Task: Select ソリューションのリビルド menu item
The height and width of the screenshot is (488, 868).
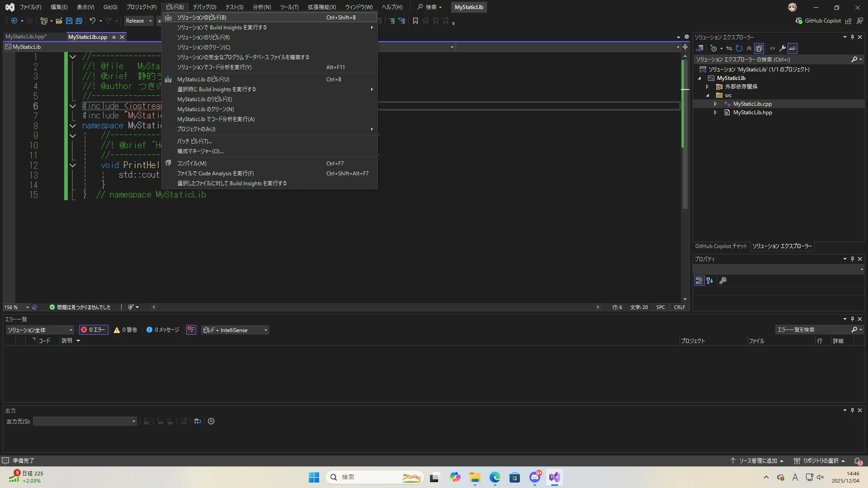Action: [203, 38]
